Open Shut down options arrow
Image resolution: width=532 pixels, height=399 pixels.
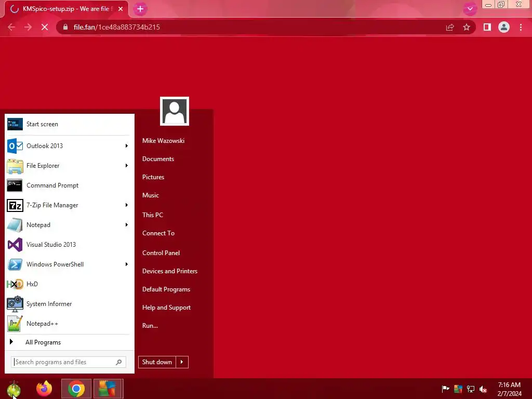(182, 362)
